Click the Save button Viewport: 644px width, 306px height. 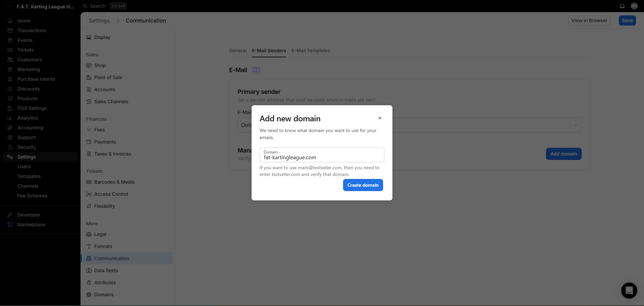pyautogui.click(x=627, y=20)
